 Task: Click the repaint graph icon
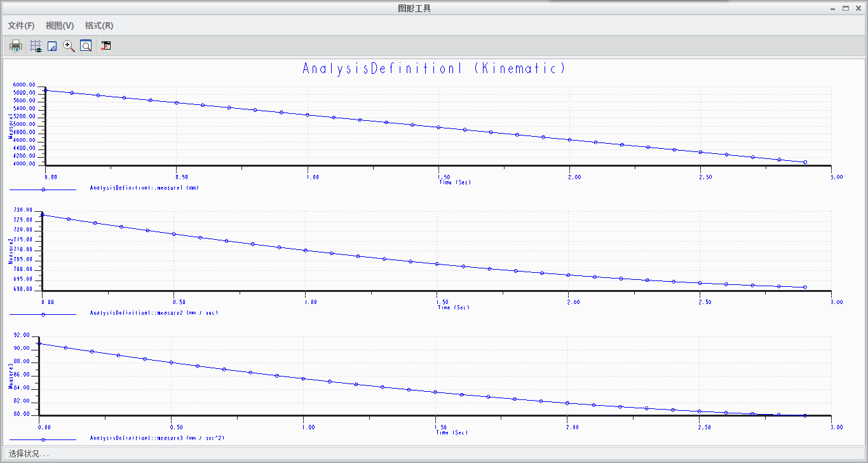[x=53, y=46]
